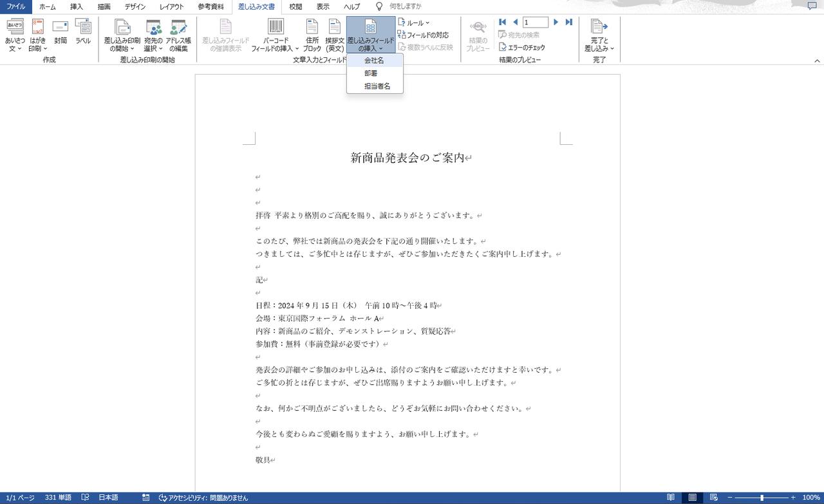Click the 何をしますか search field
Screen dimensions: 824x504
click(406, 6)
